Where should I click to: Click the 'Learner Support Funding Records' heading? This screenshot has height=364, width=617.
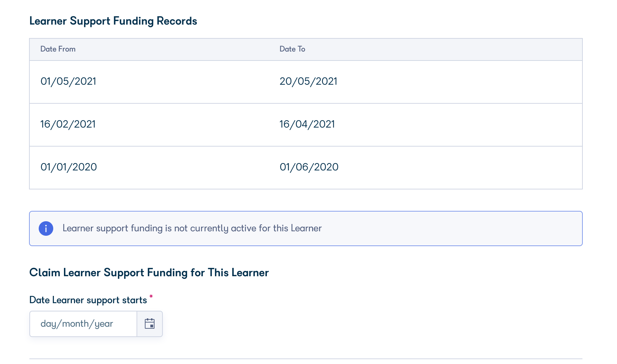pos(113,21)
